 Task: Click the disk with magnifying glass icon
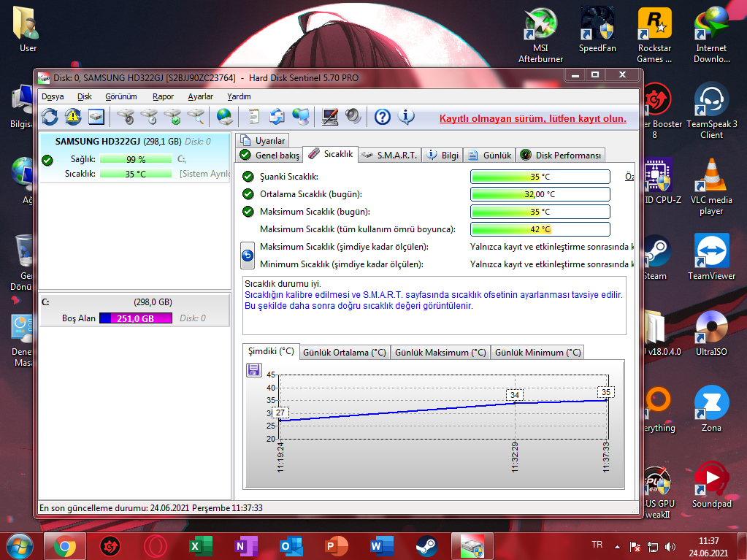196,117
